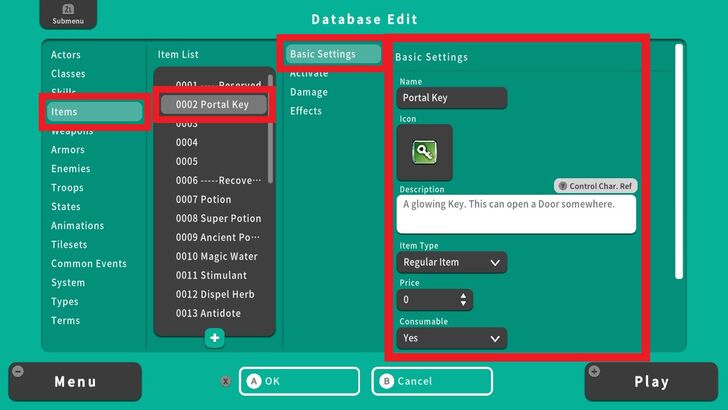Click the Name field containing Portal Key
Image resolution: width=728 pixels, height=410 pixels.
[452, 99]
